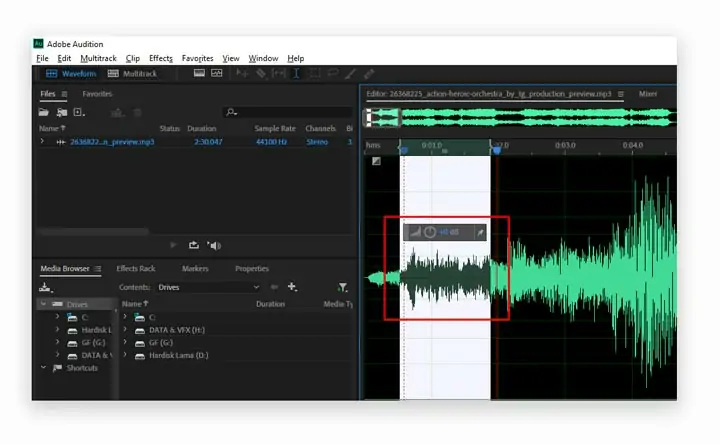Screen dimensions: 720x445
Task: Click the Add Shortcut plus icon
Action: point(292,287)
